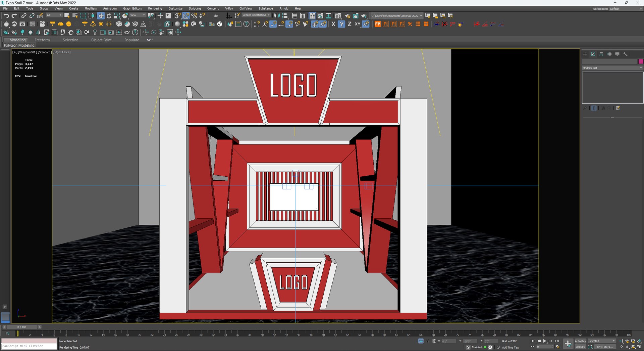The height and width of the screenshot is (351, 644).
Task: Activate the Select and Move tool
Action: pos(101,16)
